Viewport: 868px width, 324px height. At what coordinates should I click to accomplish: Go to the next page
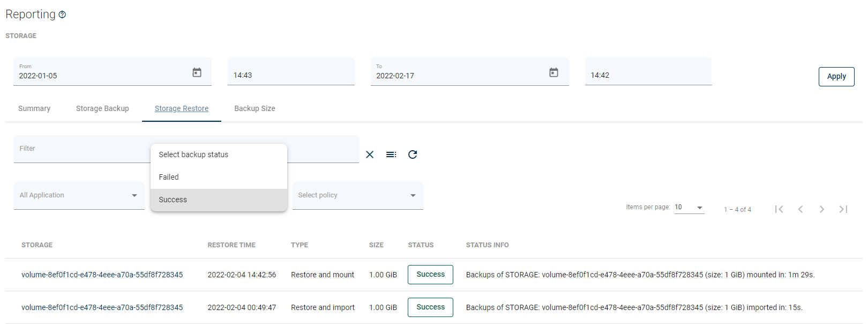822,209
